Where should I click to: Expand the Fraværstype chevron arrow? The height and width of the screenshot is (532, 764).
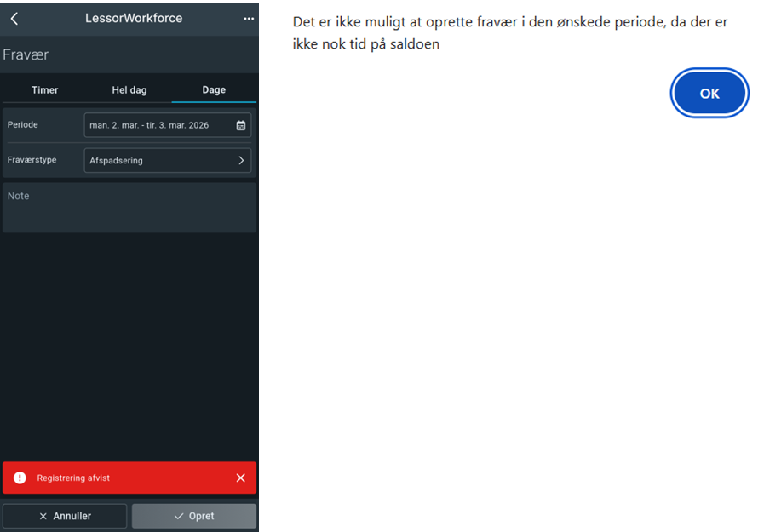(241, 160)
